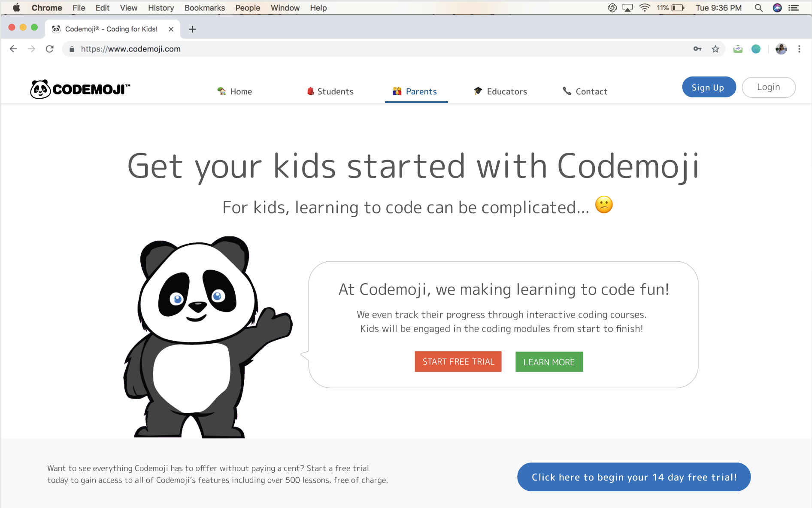Open the Bookmarks menu
The image size is (812, 508).
click(x=204, y=7)
